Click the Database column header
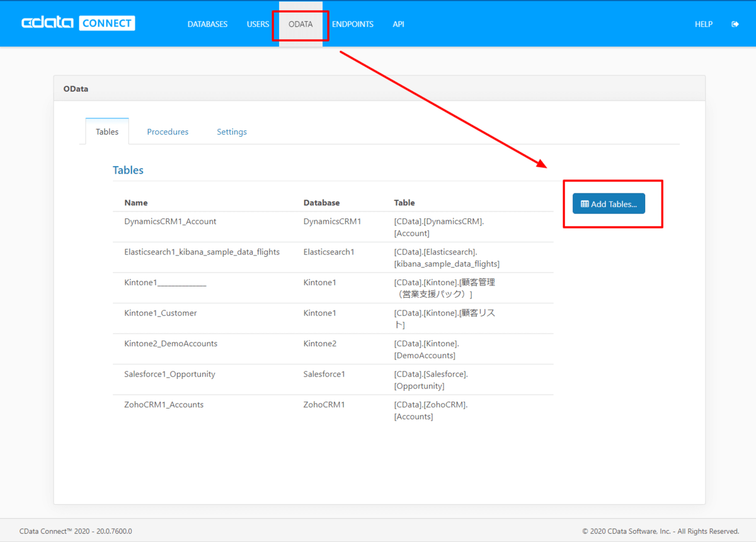756x542 pixels. [x=321, y=203]
